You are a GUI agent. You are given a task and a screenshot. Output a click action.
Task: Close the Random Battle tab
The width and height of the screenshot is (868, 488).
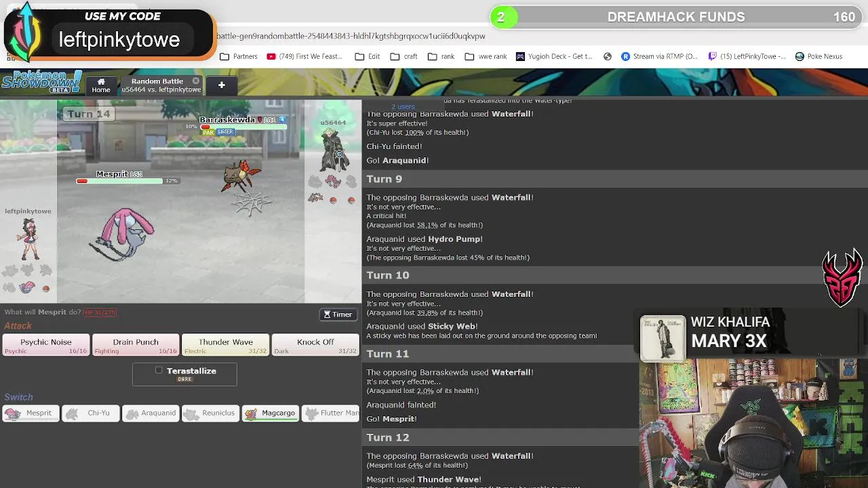(x=196, y=81)
